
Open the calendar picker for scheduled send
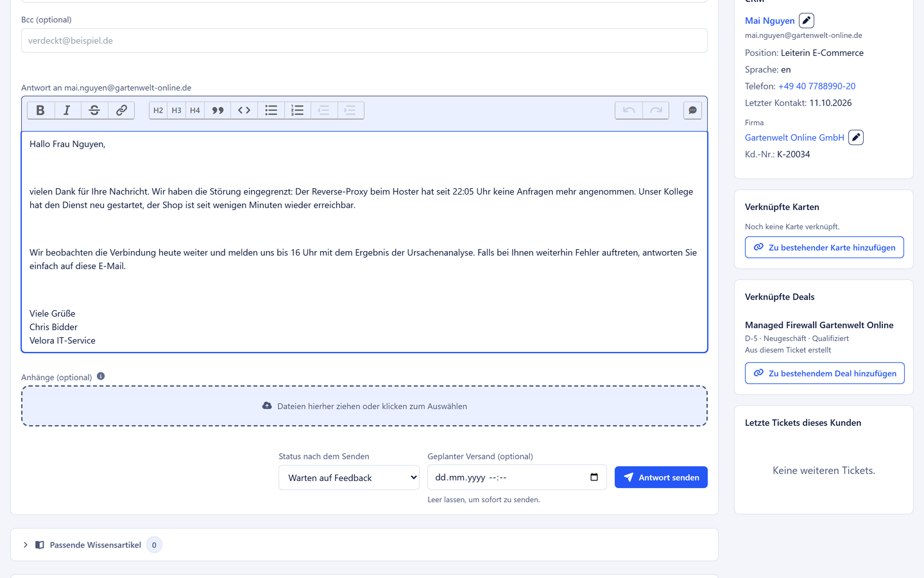coord(594,477)
